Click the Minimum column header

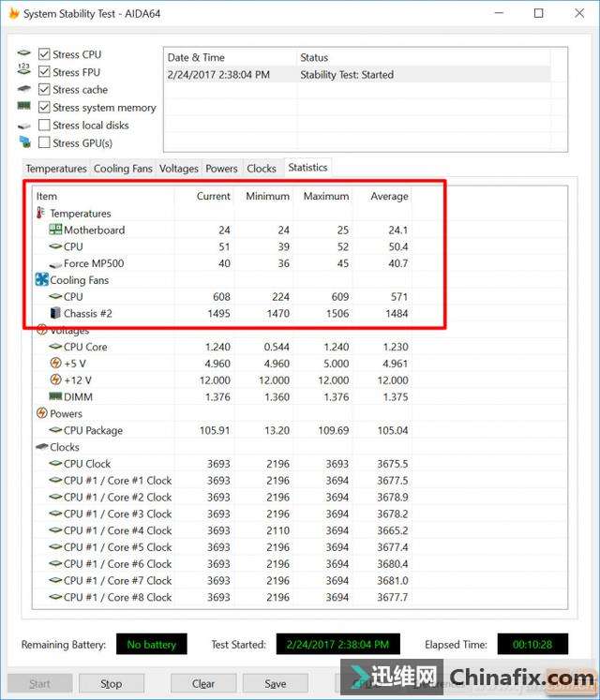coord(263,196)
